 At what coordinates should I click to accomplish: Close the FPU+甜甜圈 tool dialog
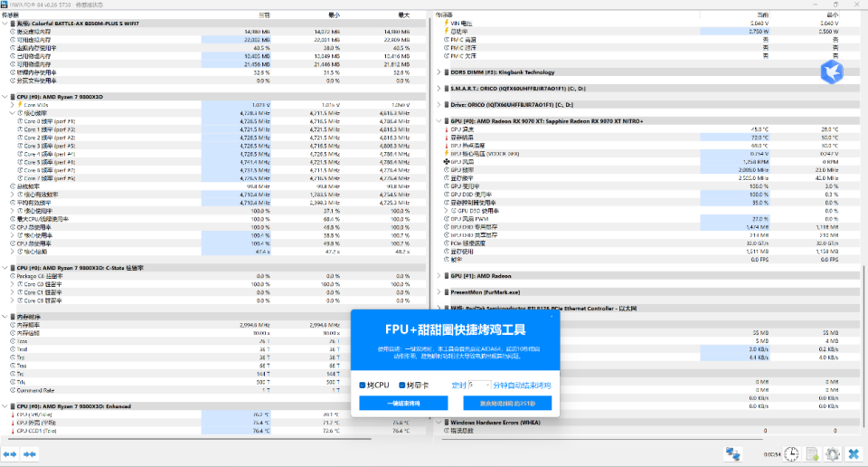[552, 317]
